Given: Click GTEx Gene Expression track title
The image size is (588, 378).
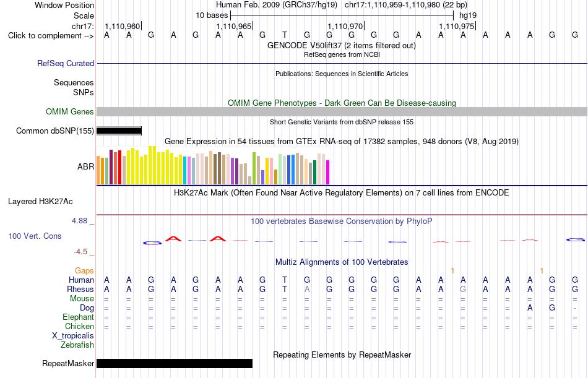Looking at the screenshot, I should pyautogui.click(x=342, y=142).
